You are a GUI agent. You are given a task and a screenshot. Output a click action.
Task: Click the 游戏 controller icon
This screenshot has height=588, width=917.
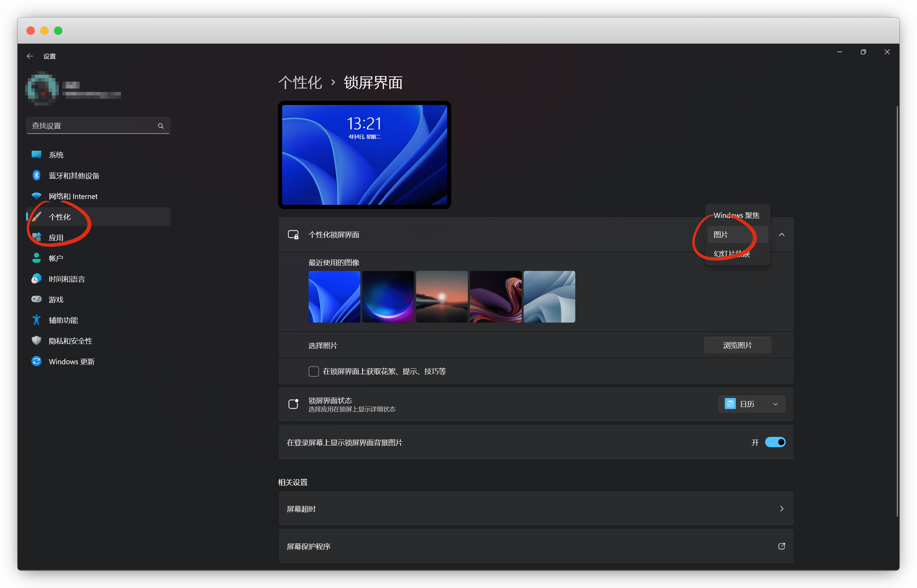36,300
